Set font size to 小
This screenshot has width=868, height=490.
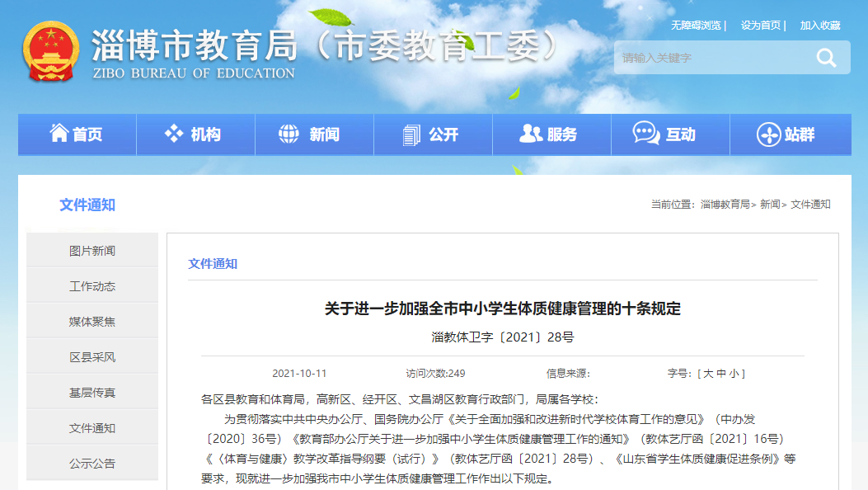click(x=734, y=374)
